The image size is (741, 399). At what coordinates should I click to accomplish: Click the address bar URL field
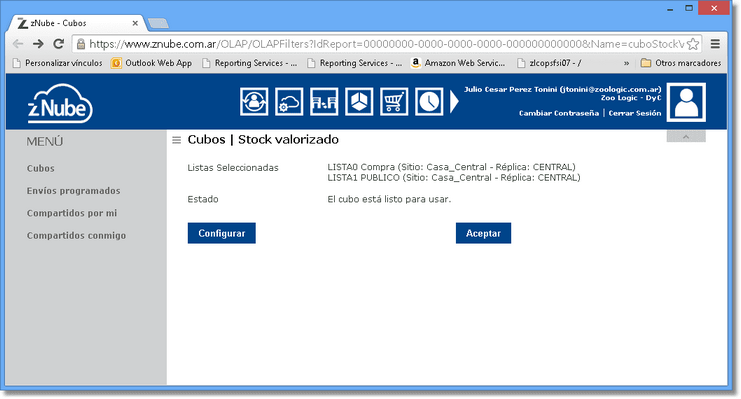387,44
